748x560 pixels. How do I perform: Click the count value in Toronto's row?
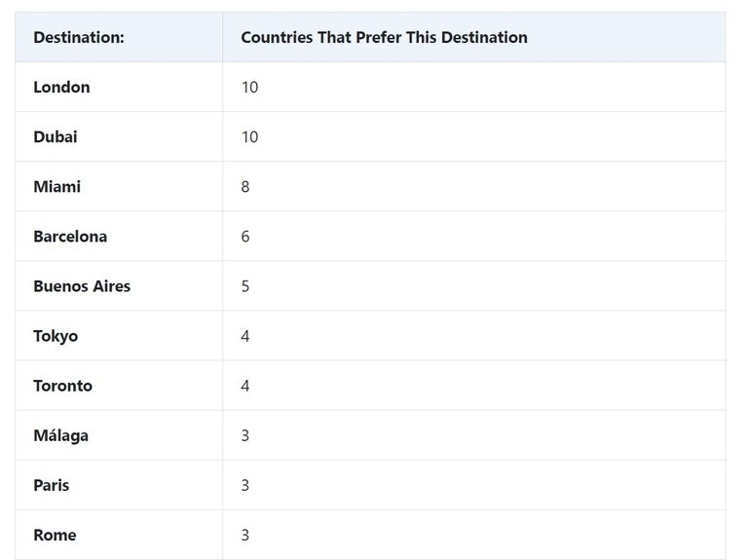245,386
